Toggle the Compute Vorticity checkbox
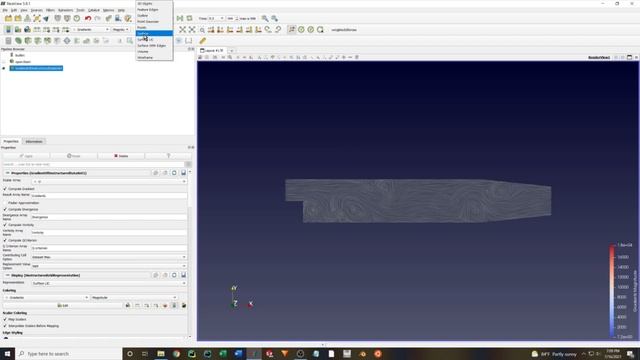 (x=5, y=224)
